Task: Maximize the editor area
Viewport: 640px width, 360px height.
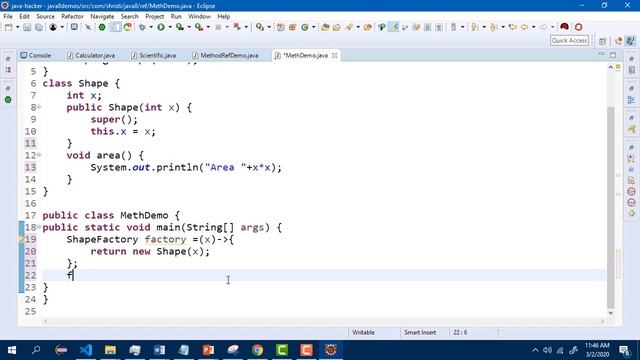Action: coord(613,54)
